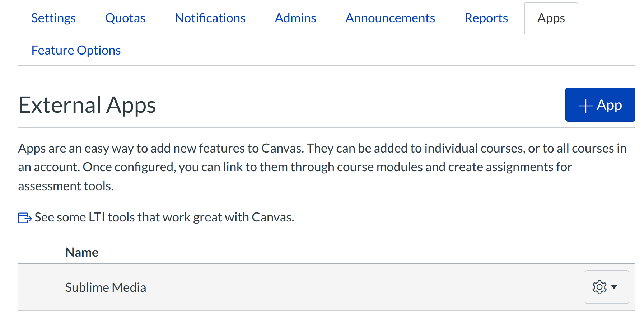Select the Admins tab
The image size is (644, 318).
point(295,18)
